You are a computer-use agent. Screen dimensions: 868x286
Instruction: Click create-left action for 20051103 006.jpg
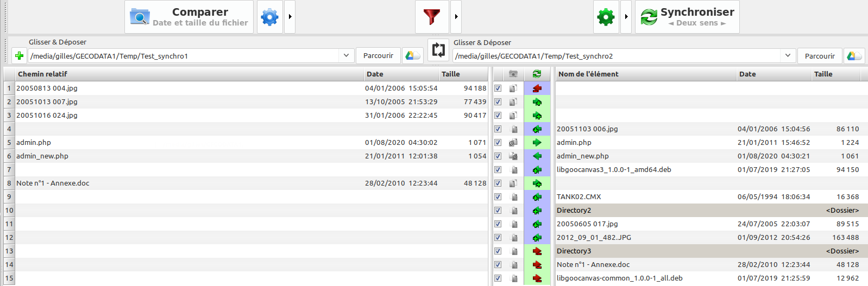point(537,129)
